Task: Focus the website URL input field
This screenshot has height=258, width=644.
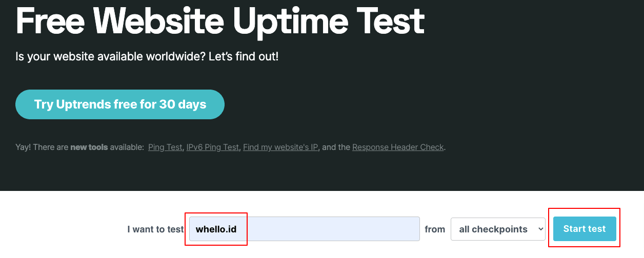Action: click(328, 229)
